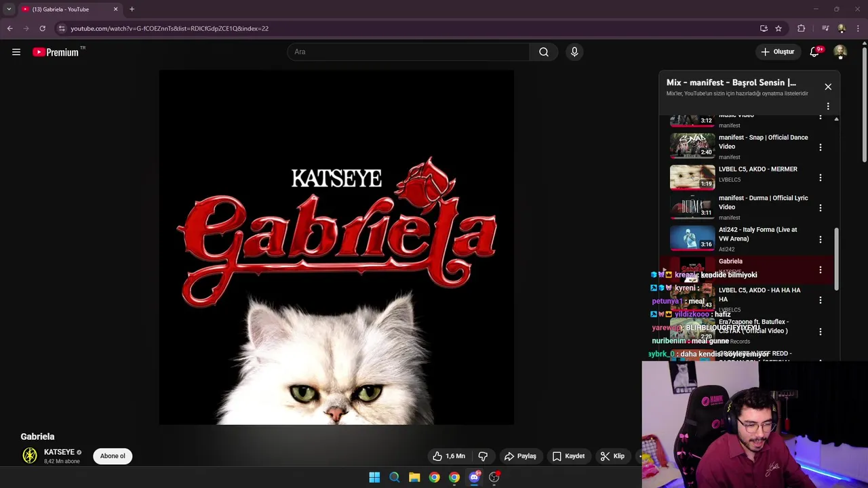Click the search magnifier button
Viewport: 868px width, 488px height.
(x=544, y=52)
